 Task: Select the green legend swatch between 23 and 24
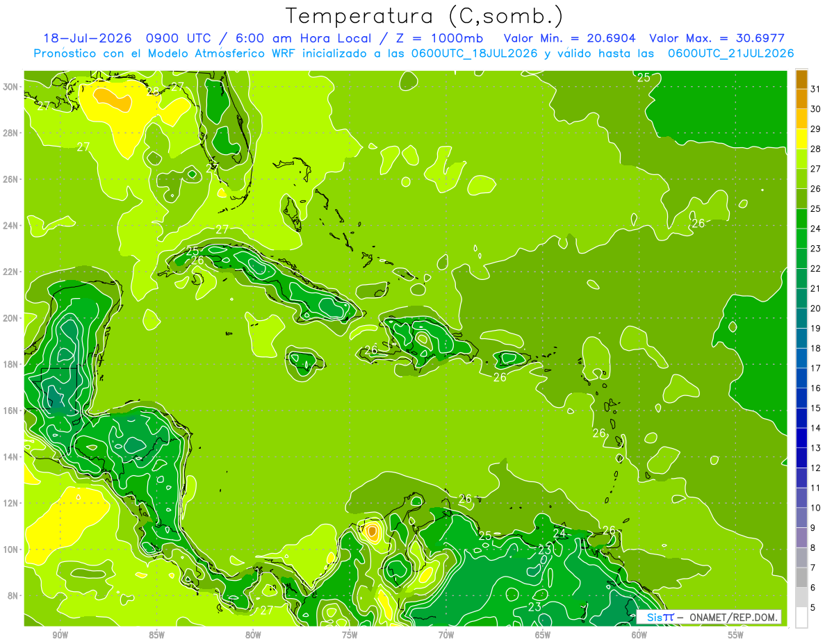(x=801, y=238)
